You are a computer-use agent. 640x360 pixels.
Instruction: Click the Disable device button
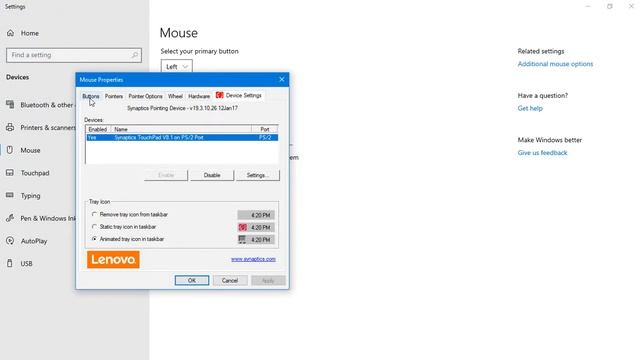click(x=212, y=175)
